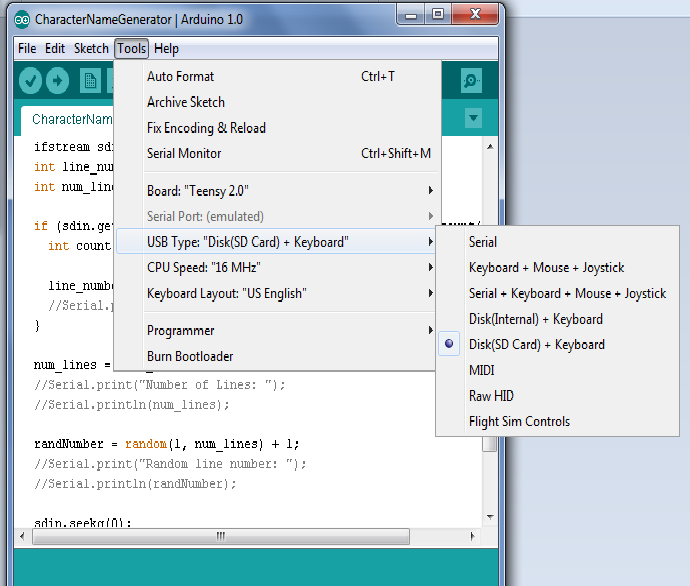Expand the Board: "Teensy 2.0" submenu
This screenshot has width=690, height=586.
click(278, 190)
